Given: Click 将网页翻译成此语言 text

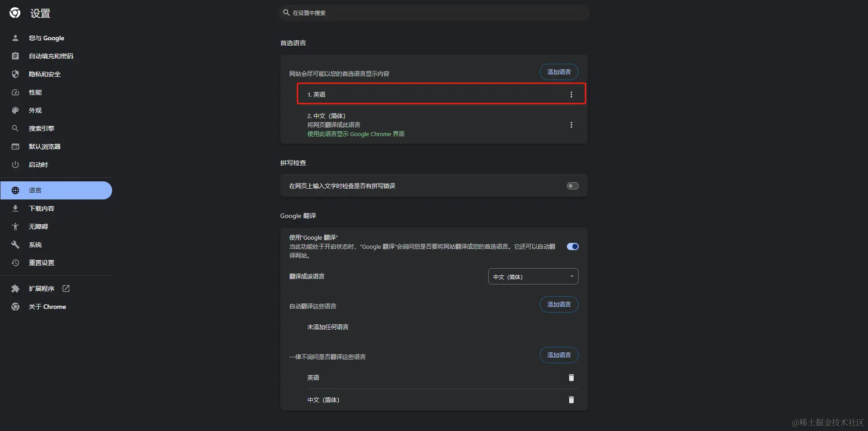Looking at the screenshot, I should [x=334, y=125].
